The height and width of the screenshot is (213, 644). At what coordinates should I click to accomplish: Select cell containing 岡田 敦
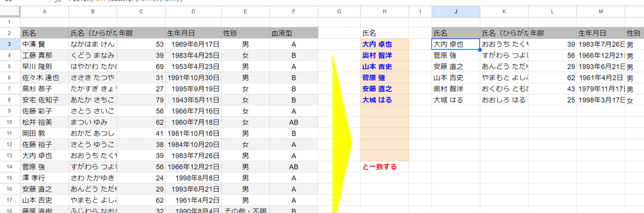[44, 133]
